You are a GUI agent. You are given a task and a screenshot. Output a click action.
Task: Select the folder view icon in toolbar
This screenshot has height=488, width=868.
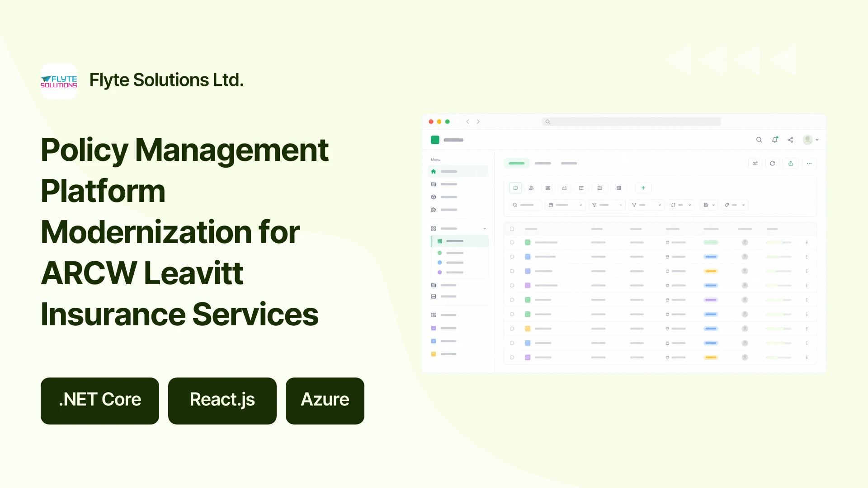coord(600,188)
